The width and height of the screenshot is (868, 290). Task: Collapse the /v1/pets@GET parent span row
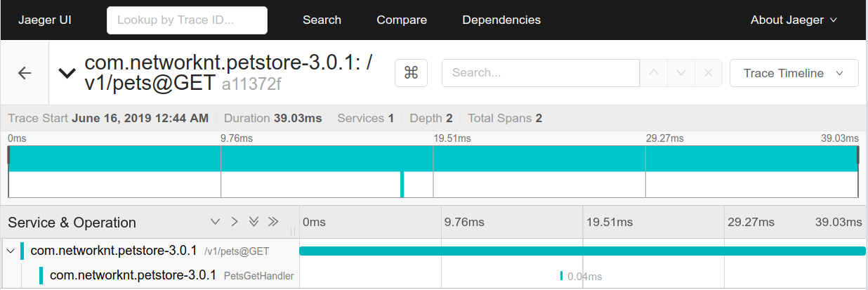click(x=10, y=251)
